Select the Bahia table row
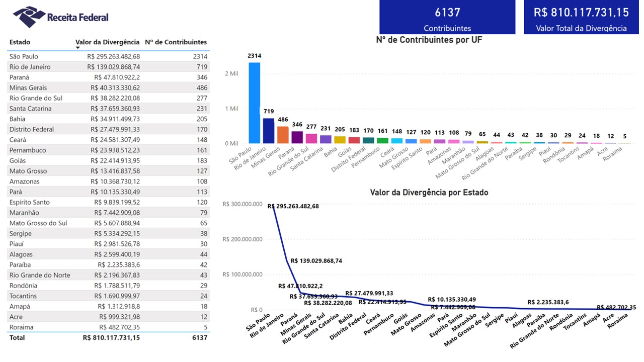 109,119
